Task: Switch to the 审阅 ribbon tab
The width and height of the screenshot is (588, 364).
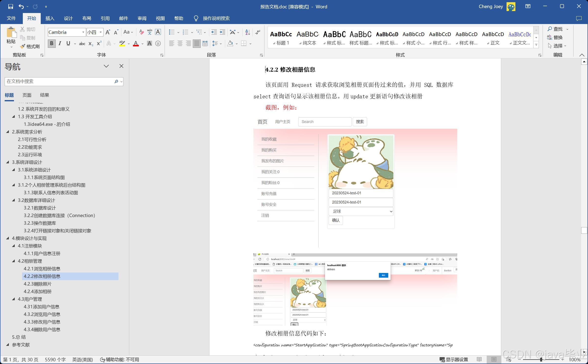Action: coord(142,18)
